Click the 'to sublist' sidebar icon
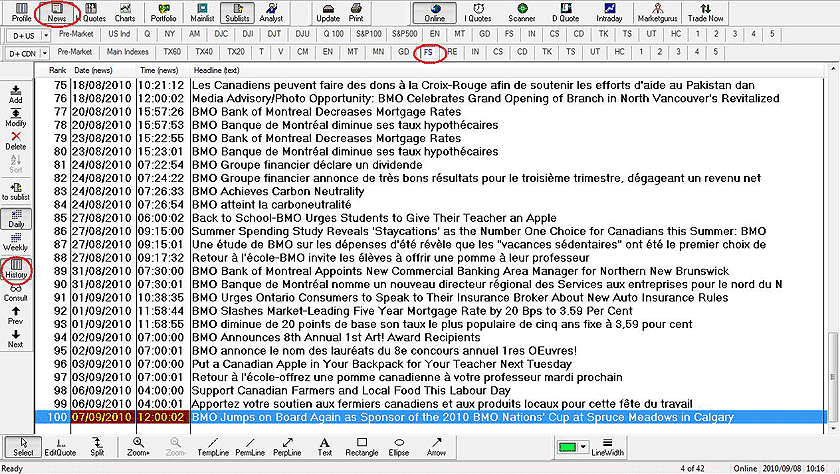 tap(16, 192)
